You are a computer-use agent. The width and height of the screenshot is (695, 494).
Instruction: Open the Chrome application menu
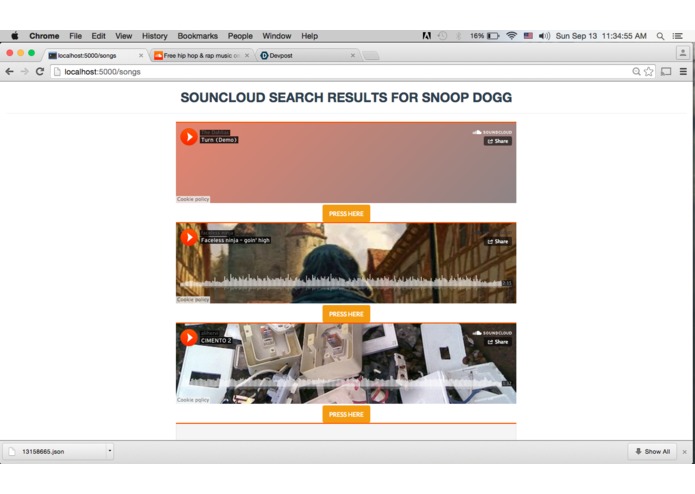pos(44,36)
